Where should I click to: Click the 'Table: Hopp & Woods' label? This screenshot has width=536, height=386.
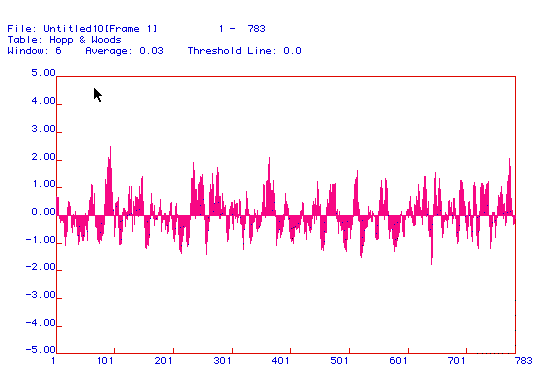point(64,40)
